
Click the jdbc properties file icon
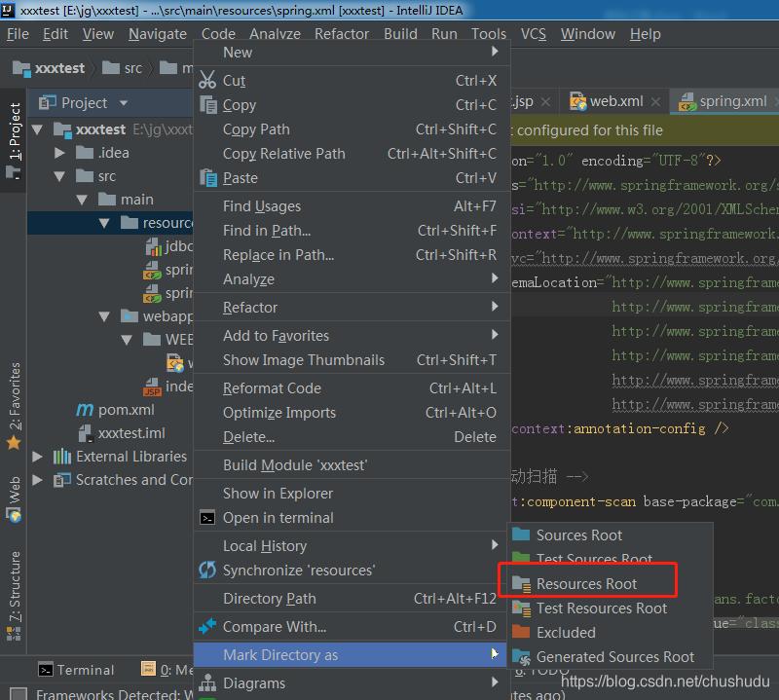click(x=154, y=246)
